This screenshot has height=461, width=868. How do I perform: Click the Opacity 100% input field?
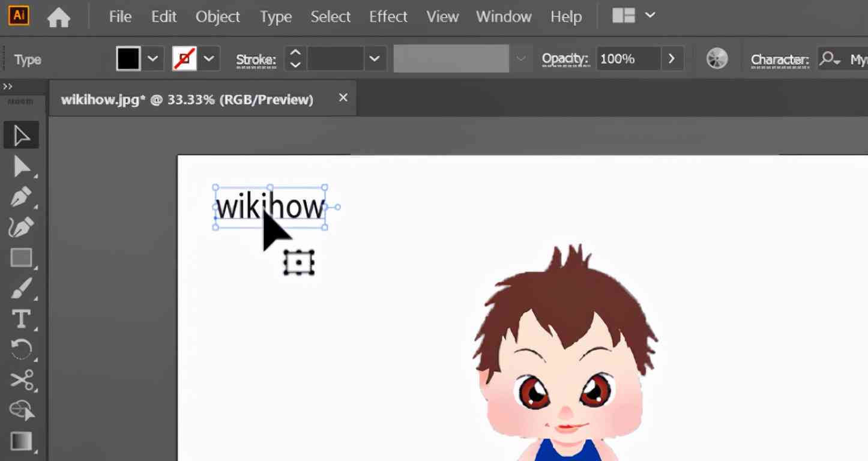628,59
